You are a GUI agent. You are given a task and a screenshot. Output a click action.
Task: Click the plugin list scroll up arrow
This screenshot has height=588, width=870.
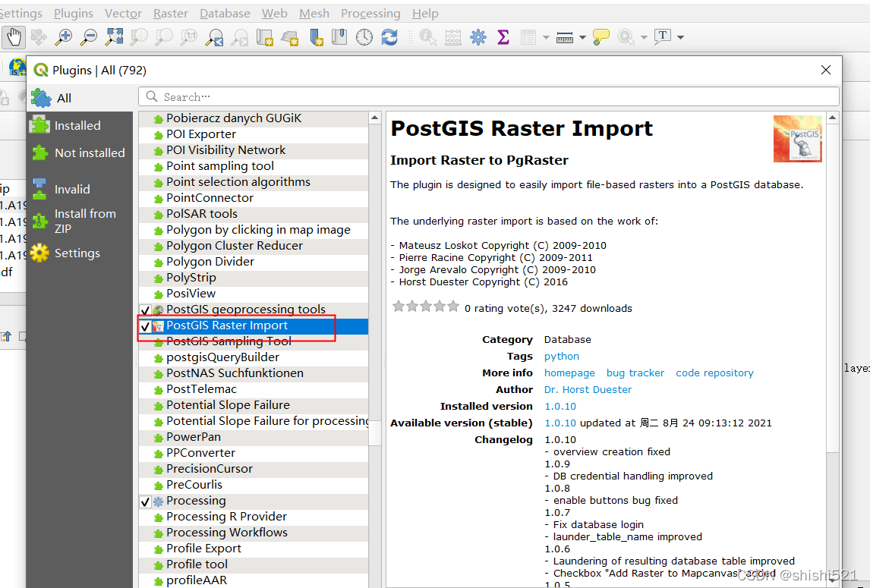[x=374, y=118]
